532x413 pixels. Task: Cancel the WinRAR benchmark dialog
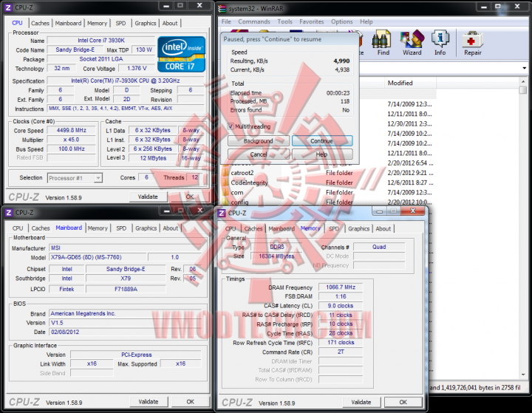258,154
